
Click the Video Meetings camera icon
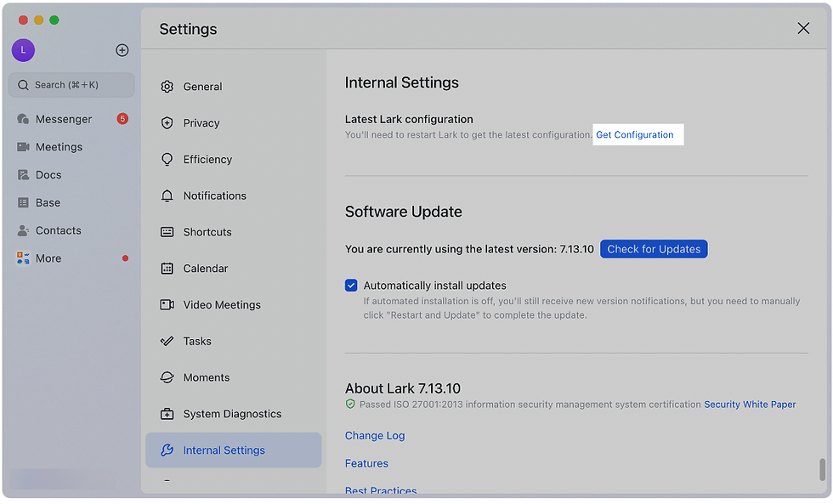[x=167, y=305]
